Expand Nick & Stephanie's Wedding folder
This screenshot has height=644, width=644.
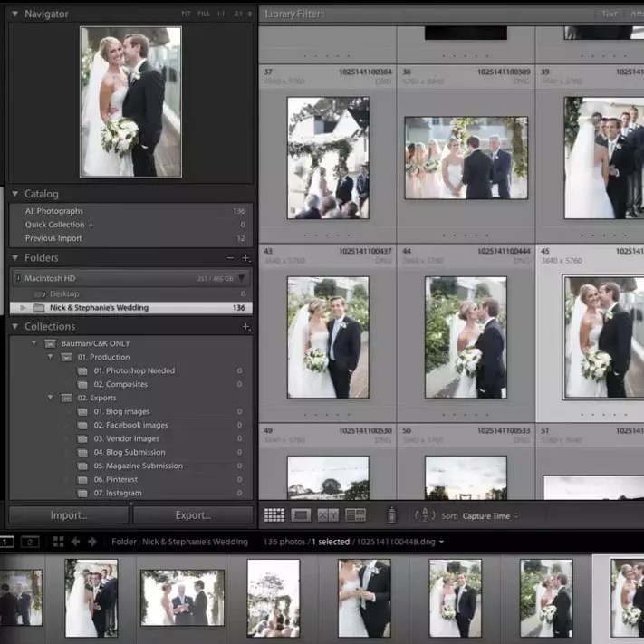[23, 308]
